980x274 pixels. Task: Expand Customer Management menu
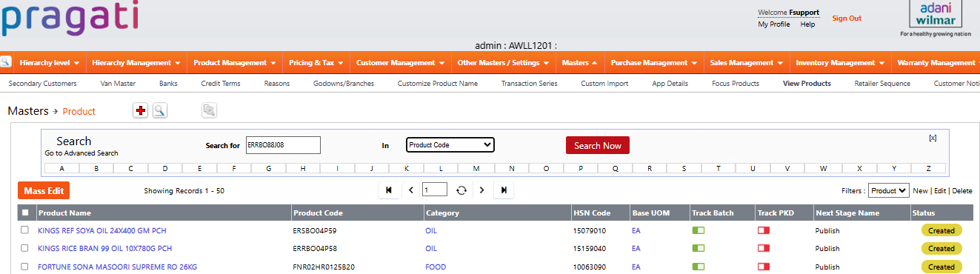pyautogui.click(x=401, y=63)
